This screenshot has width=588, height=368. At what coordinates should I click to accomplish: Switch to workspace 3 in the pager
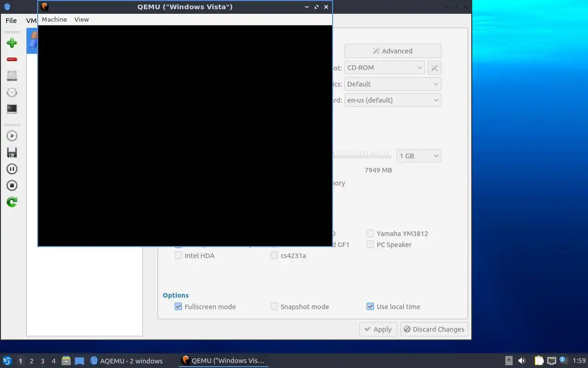point(42,361)
